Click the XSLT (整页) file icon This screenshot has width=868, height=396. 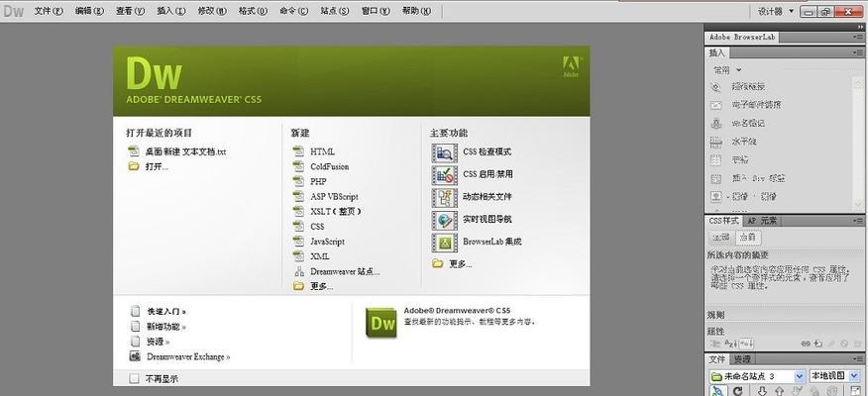click(x=299, y=211)
